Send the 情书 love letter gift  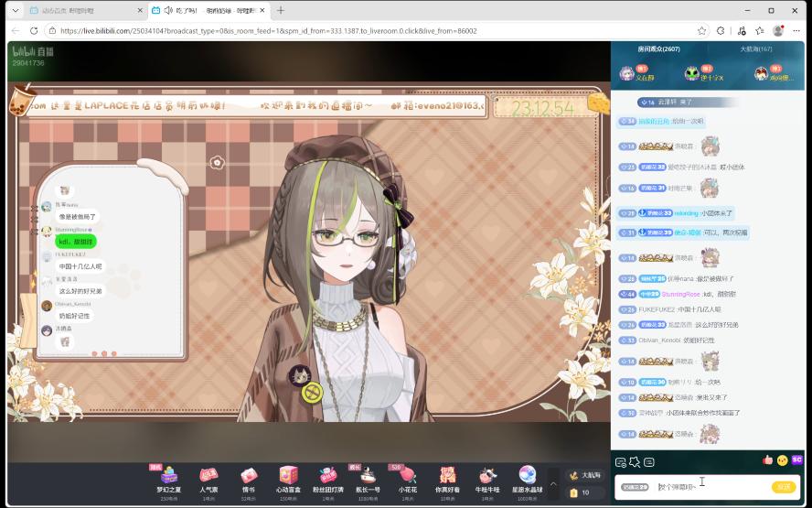(249, 481)
